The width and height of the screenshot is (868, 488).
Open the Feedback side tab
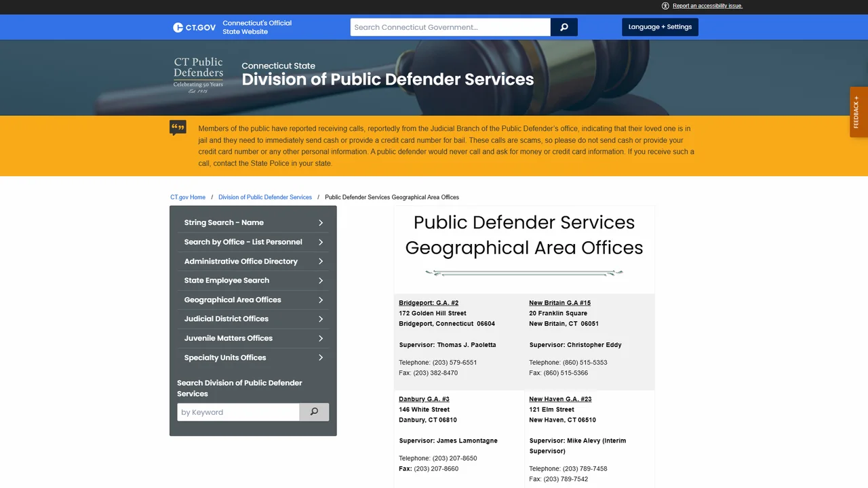coord(859,112)
